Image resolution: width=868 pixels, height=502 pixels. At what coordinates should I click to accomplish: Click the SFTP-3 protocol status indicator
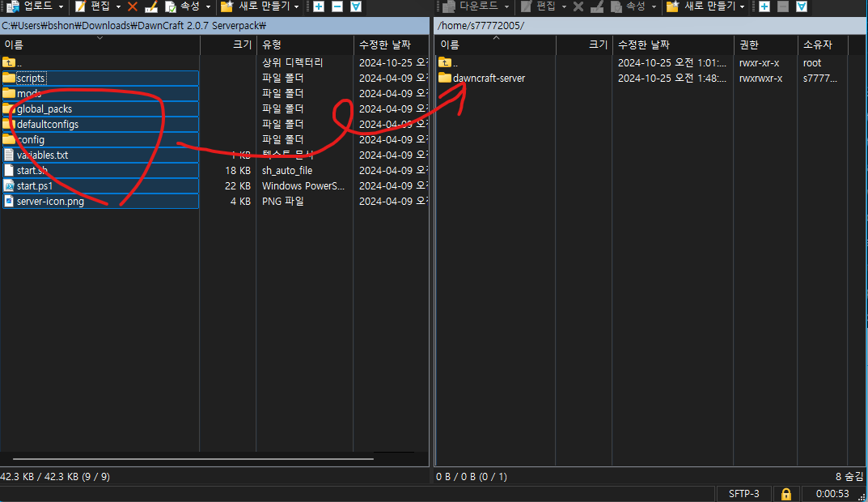click(744, 494)
